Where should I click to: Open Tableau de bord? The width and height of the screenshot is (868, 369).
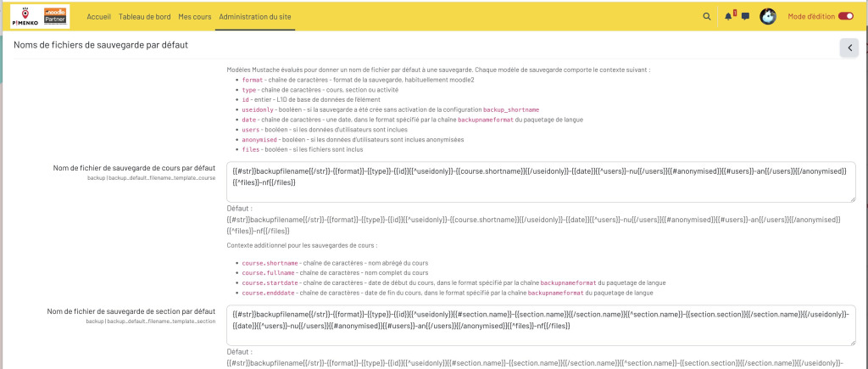point(144,17)
